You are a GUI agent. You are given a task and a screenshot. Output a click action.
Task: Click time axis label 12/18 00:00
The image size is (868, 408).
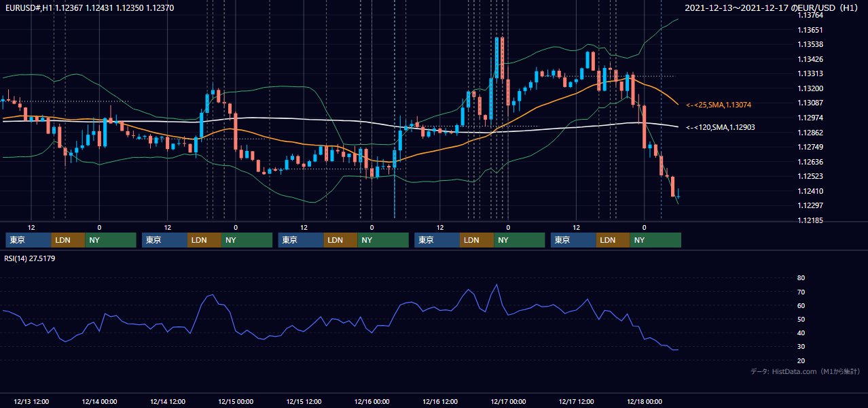pyautogui.click(x=645, y=401)
